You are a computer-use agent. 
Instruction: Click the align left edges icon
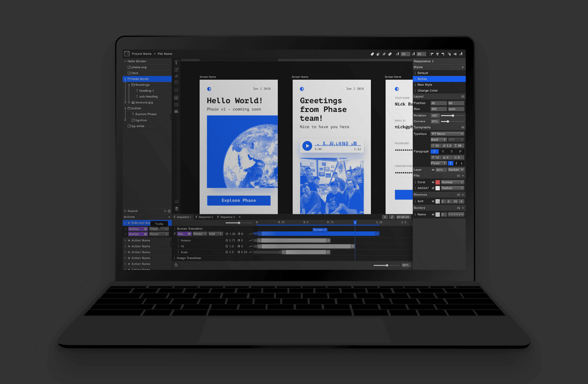coord(432,54)
